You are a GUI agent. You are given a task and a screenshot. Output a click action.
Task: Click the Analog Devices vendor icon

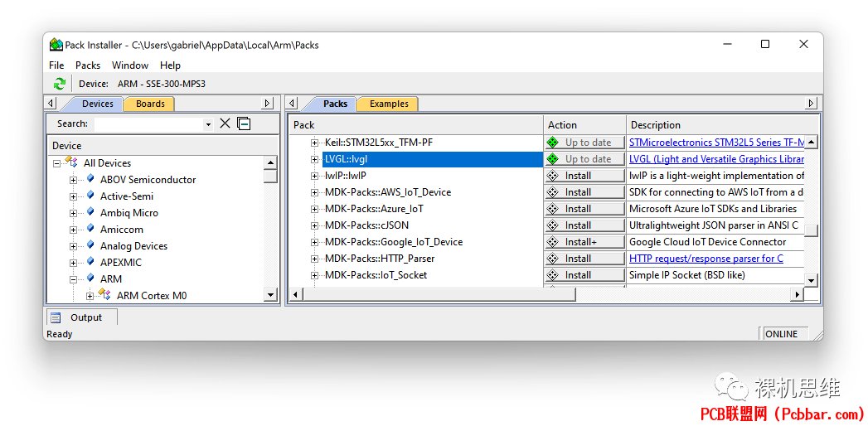pyautogui.click(x=91, y=245)
